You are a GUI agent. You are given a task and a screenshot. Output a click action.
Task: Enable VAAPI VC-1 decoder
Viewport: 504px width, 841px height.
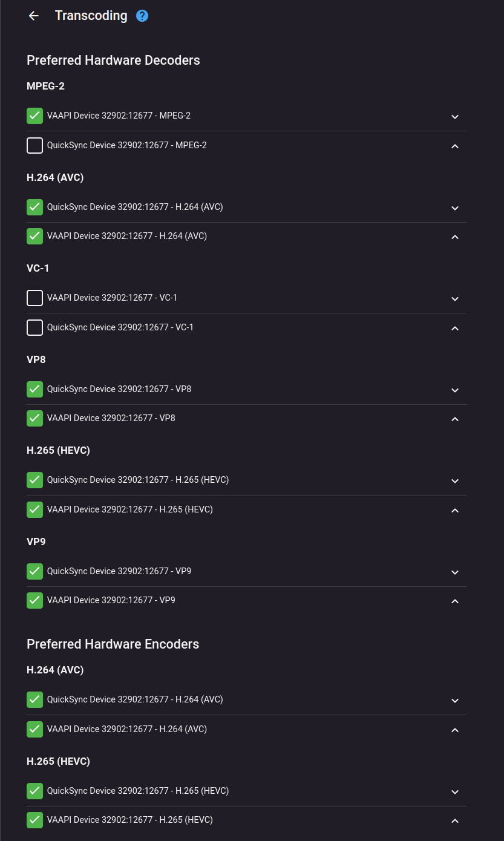(x=34, y=298)
